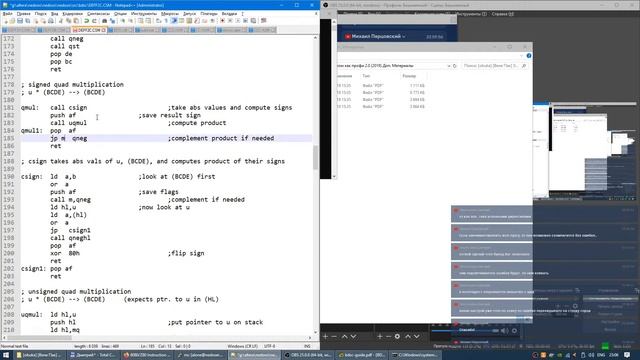The height and width of the screenshot is (360, 640).
Task: Open the 8080/Z80 instruction taskbar button
Action: (147, 355)
